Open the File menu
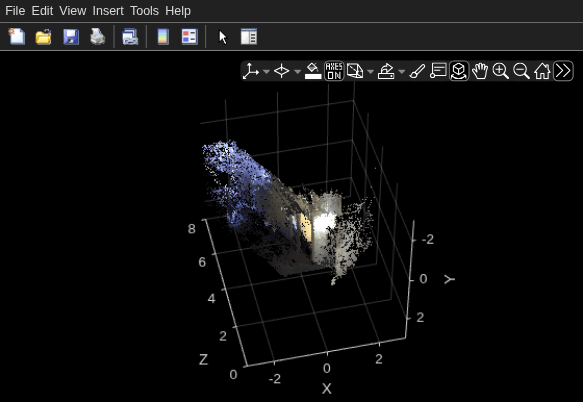Screen dimensions: 583x402 point(15,11)
